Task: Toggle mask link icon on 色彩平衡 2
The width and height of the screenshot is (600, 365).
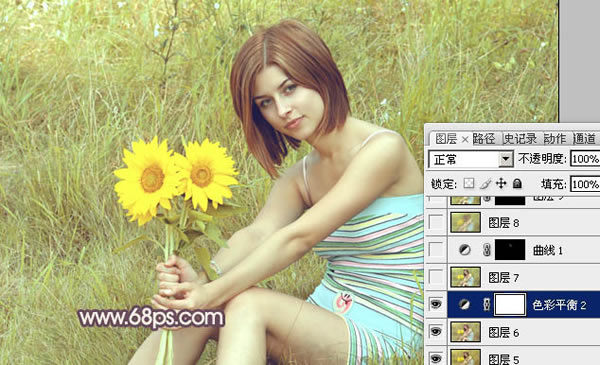Action: (x=487, y=305)
